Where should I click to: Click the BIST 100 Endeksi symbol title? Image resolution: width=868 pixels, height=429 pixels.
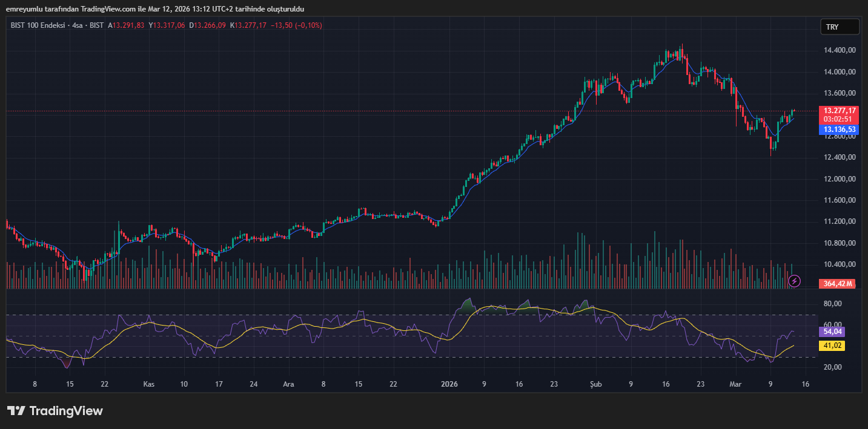pyautogui.click(x=38, y=25)
